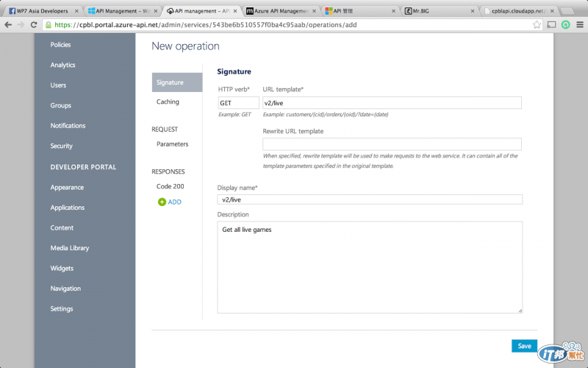Image resolution: width=588 pixels, height=368 pixels.
Task: Open Media Library in the sidebar
Action: pyautogui.click(x=70, y=248)
